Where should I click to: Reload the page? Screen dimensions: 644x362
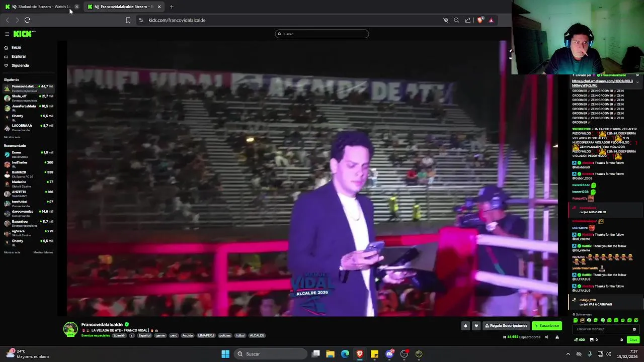[x=28, y=20]
